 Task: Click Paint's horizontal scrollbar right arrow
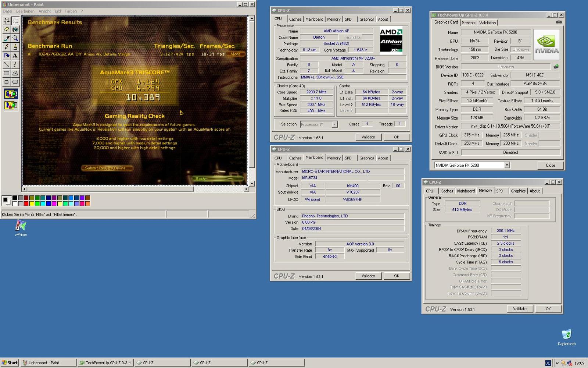pyautogui.click(x=246, y=189)
